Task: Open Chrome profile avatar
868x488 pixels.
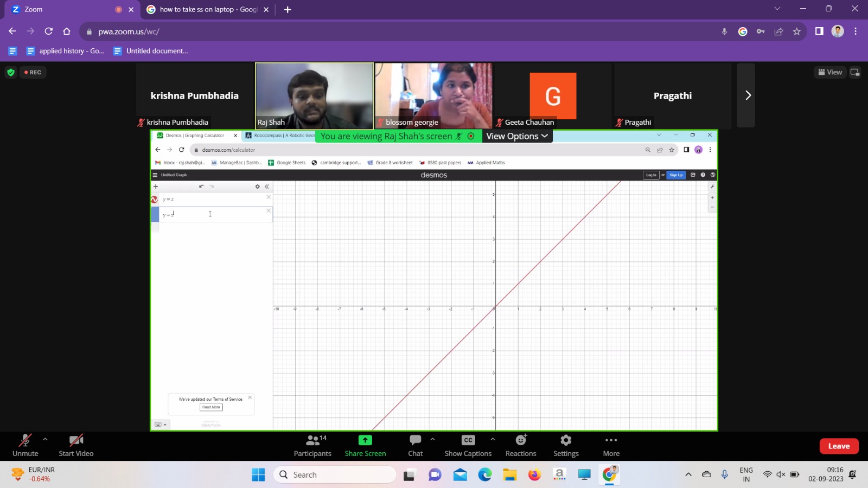Action: pyautogui.click(x=838, y=31)
